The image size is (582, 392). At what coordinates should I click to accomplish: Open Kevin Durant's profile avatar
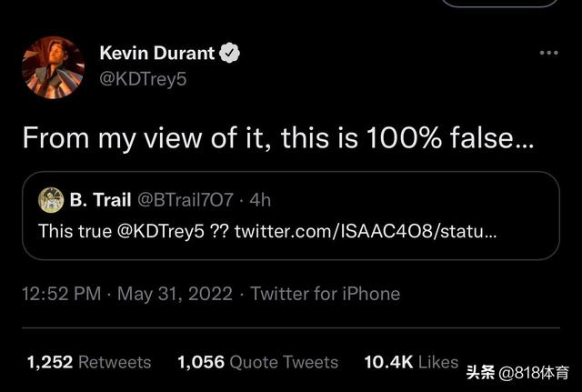[x=53, y=66]
